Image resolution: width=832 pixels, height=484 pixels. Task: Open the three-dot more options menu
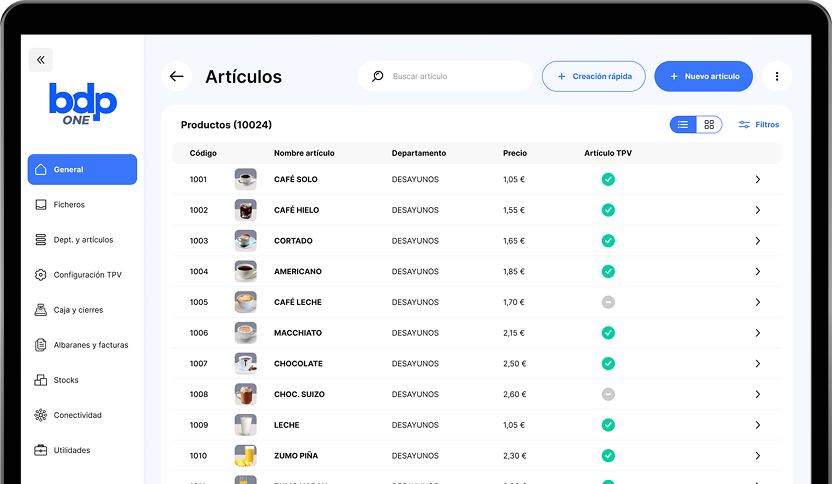tap(777, 77)
